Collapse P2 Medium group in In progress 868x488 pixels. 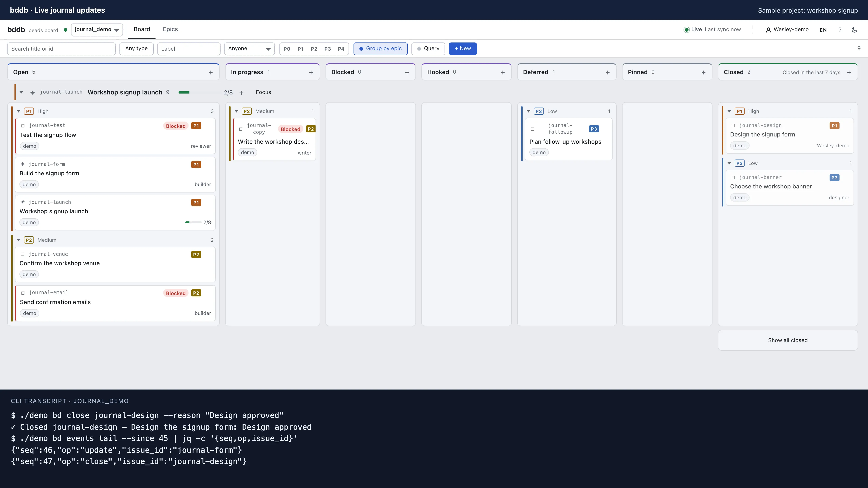(x=236, y=111)
